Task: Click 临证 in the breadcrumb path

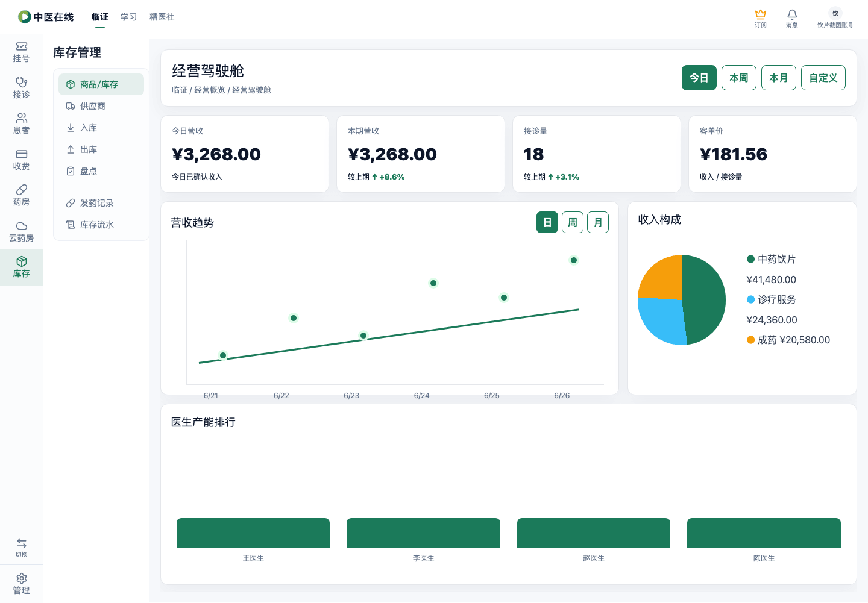Action: tap(180, 90)
